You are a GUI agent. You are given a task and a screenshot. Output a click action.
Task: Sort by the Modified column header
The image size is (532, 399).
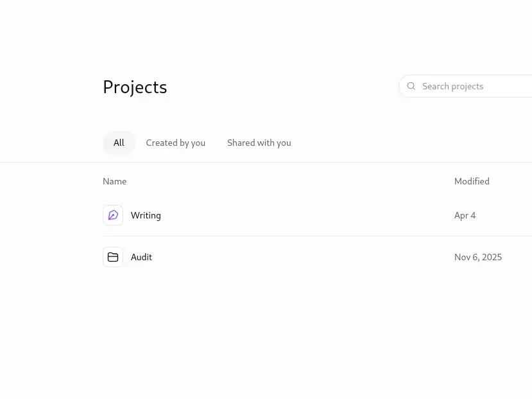472,181
